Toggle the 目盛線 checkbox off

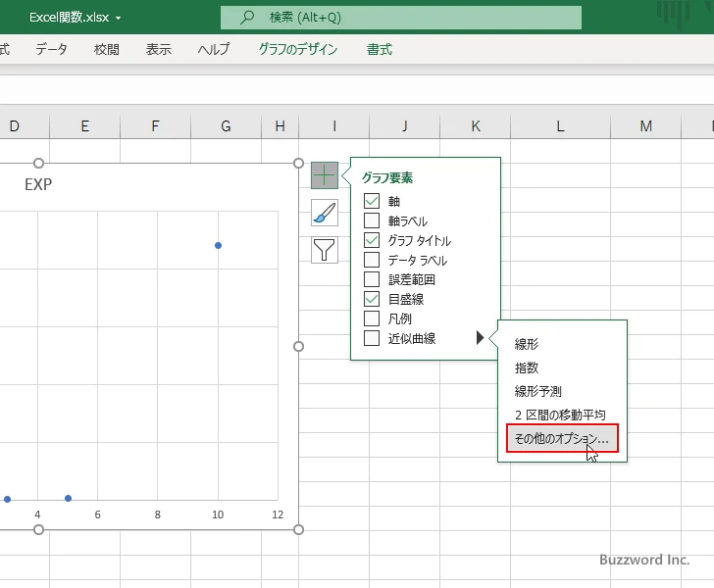click(372, 299)
